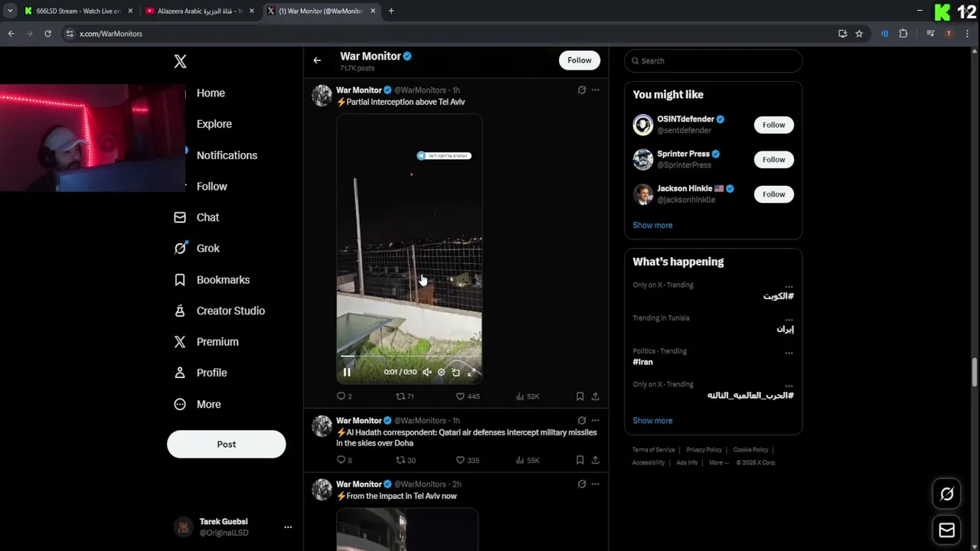
Task: Go back using the profile header arrow
Action: [x=317, y=60]
